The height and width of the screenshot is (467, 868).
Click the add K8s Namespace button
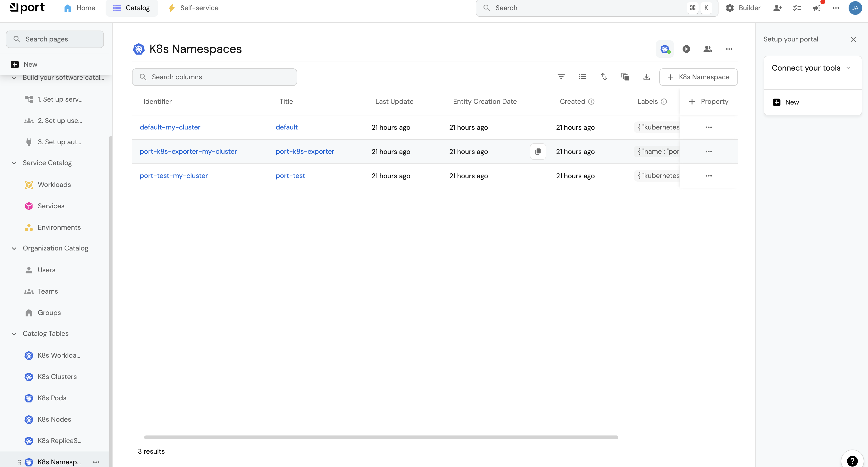[698, 77]
